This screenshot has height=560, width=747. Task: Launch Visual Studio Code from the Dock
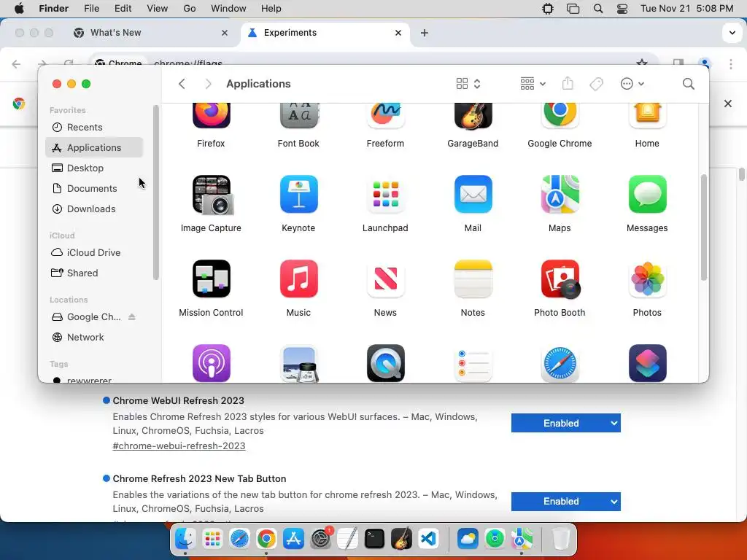(x=428, y=539)
